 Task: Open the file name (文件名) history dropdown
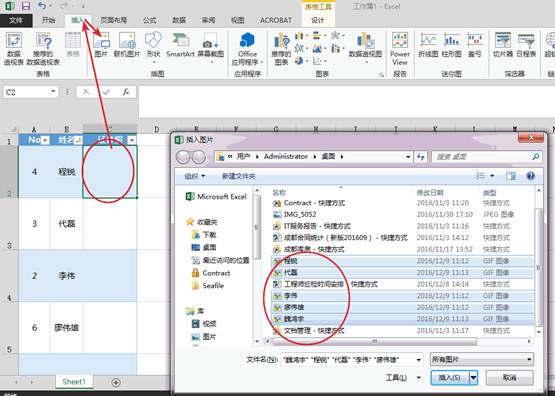(419, 360)
